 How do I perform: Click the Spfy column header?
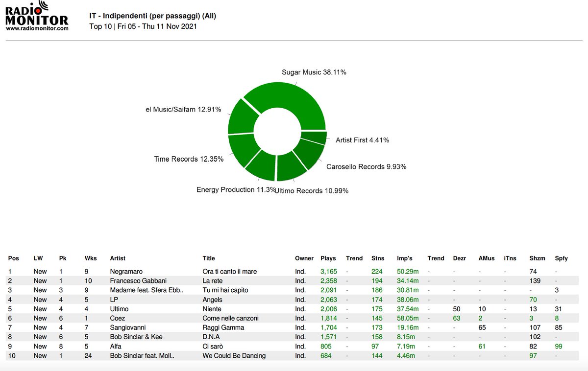click(562, 258)
